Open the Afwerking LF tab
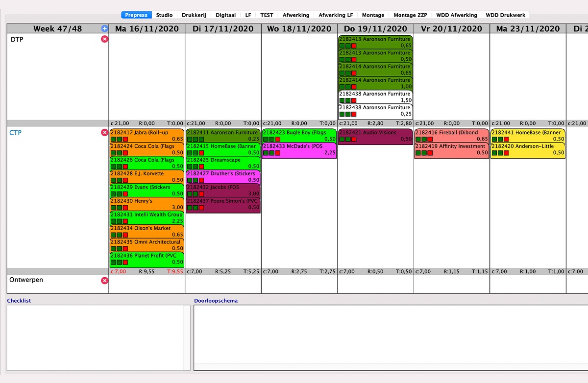 [x=335, y=15]
